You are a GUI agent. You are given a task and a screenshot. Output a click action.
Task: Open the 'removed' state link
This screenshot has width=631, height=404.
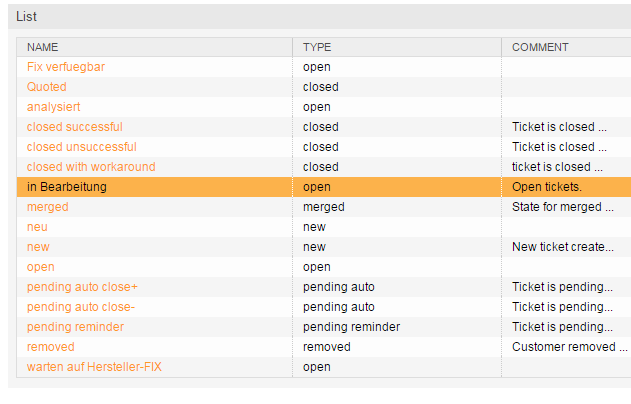(x=51, y=347)
